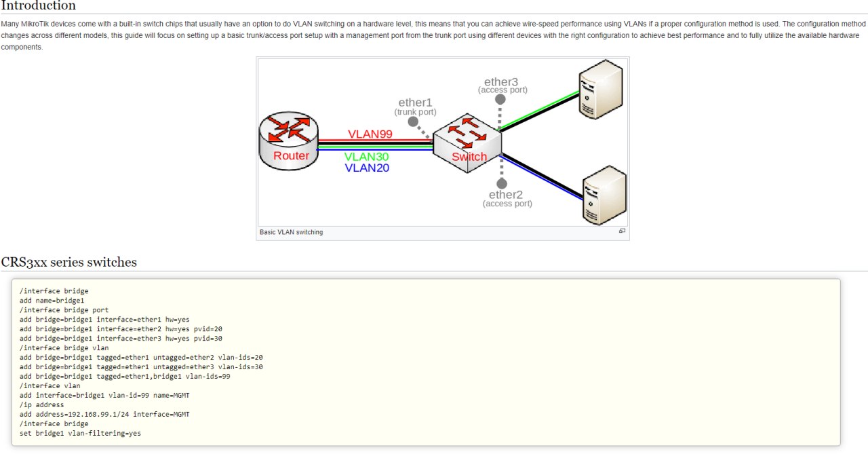Click the '/interface bridge vlan' code line
Viewport: 868px width, 454px height.
click(x=64, y=347)
